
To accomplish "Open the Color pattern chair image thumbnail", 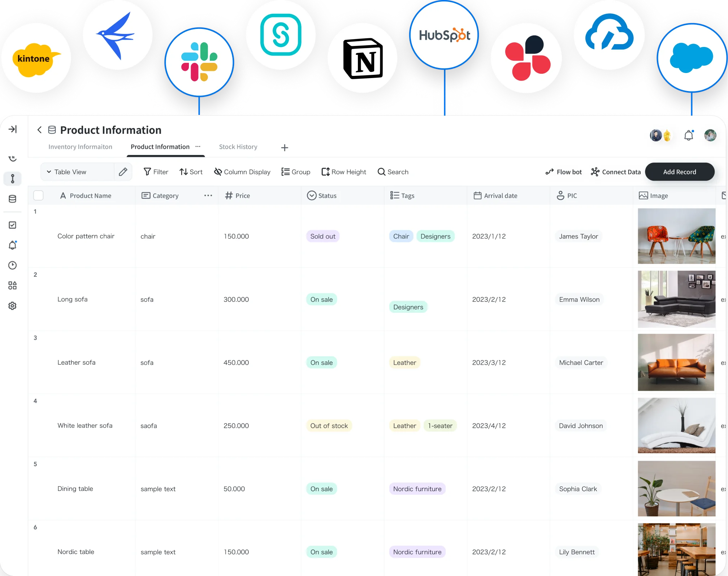I will coord(676,236).
